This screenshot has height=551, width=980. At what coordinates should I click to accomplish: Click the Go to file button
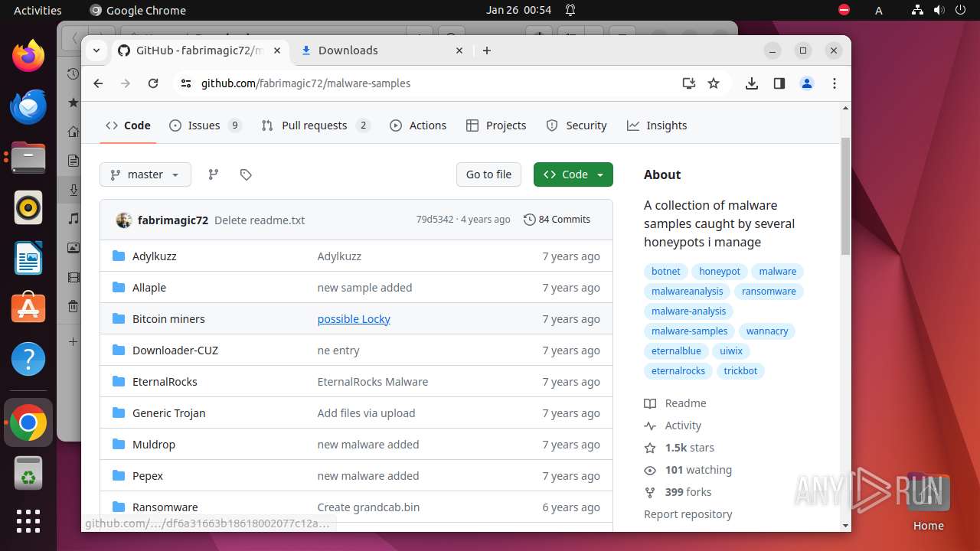tap(488, 174)
